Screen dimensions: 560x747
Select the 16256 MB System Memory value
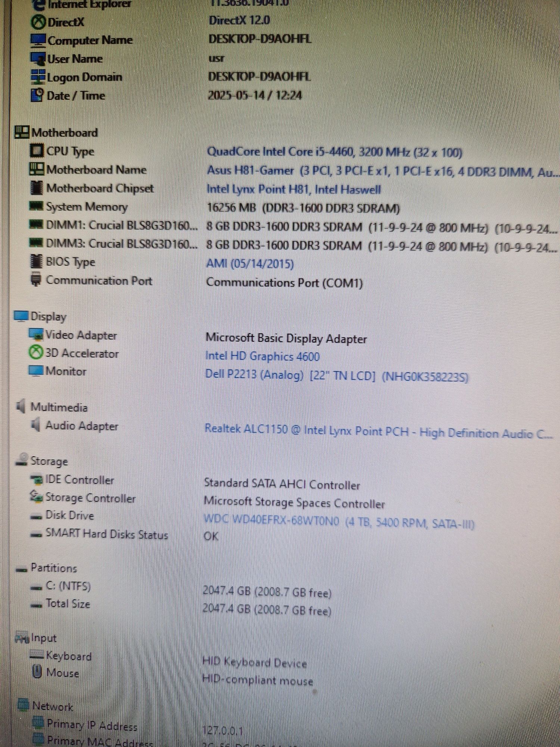[x=303, y=208]
